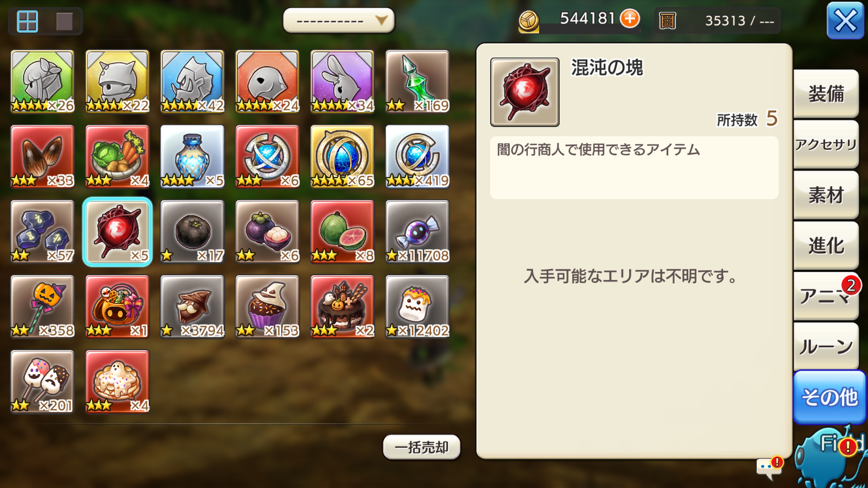Select the purple candy item ×11708
Image resolution: width=868 pixels, height=488 pixels.
[x=417, y=232]
